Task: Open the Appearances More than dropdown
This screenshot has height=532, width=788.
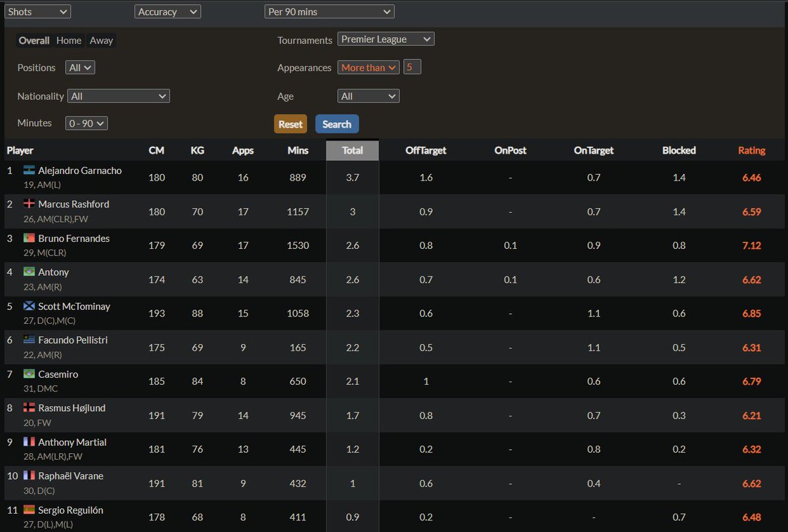Action: (368, 67)
